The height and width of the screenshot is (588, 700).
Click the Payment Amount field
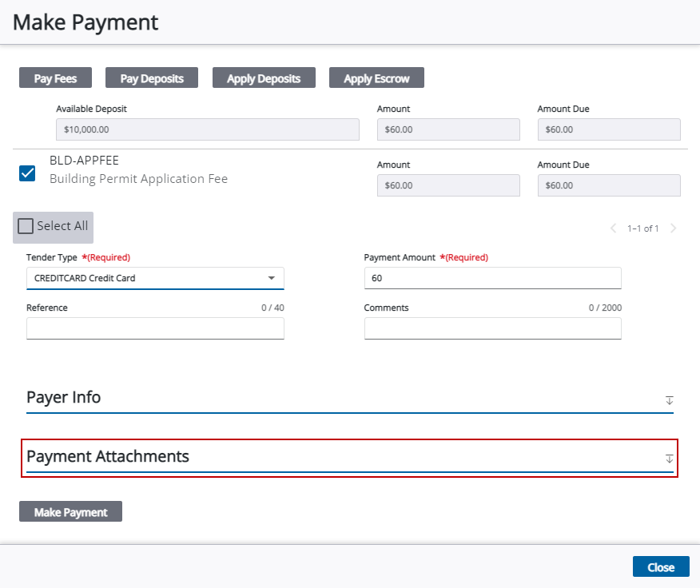(492, 278)
